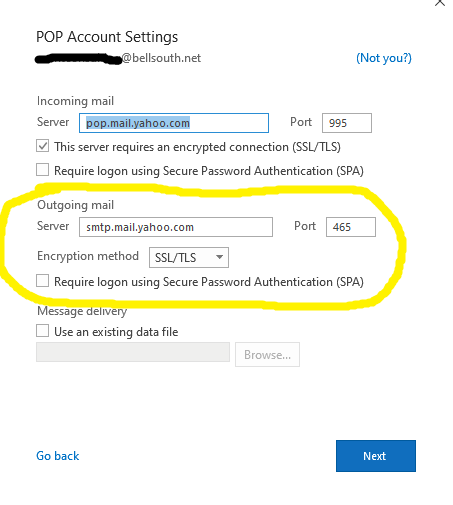The height and width of the screenshot is (505, 453).
Task: Enable SPA logon for incoming mail
Action: 42,170
